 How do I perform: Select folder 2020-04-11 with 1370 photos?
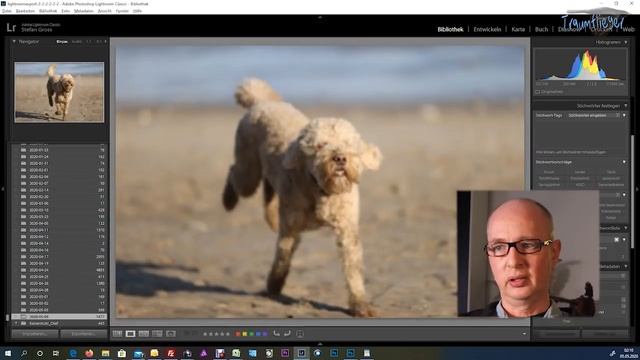(x=59, y=230)
